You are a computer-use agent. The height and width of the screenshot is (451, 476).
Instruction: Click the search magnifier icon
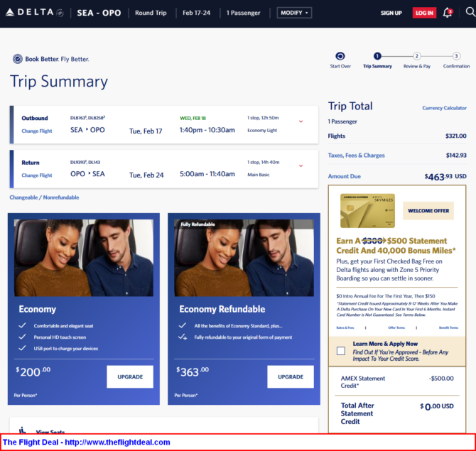(469, 12)
